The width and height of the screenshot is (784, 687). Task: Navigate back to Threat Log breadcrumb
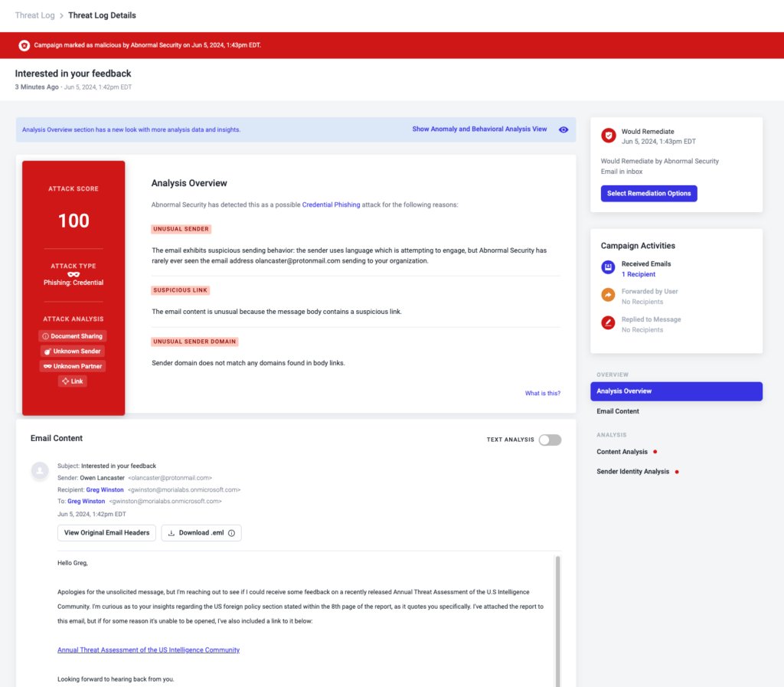(34, 15)
